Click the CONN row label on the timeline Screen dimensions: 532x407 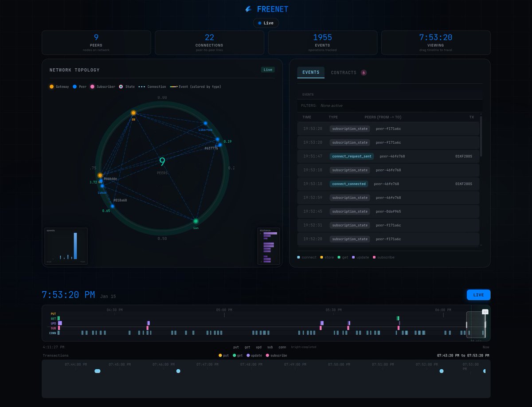(53, 333)
